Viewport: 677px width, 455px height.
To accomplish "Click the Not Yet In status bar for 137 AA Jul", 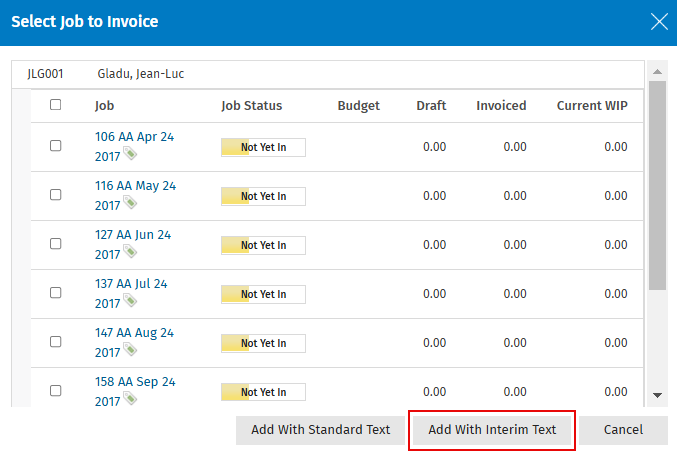I will [x=263, y=294].
